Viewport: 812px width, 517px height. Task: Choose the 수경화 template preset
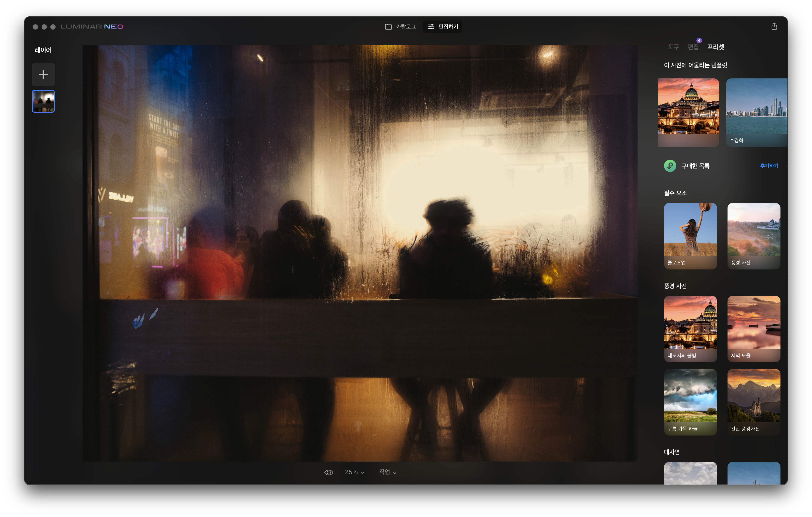point(756,112)
